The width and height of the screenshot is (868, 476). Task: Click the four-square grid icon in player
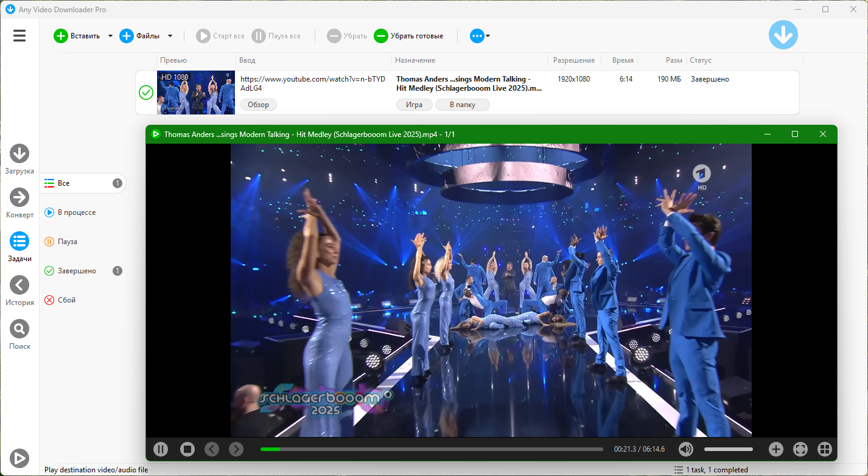tap(825, 449)
